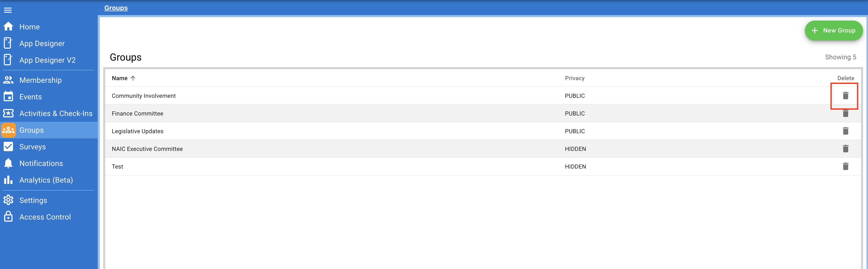Delete the Community Involvement group
Image resolution: width=868 pixels, height=269 pixels.
845,95
